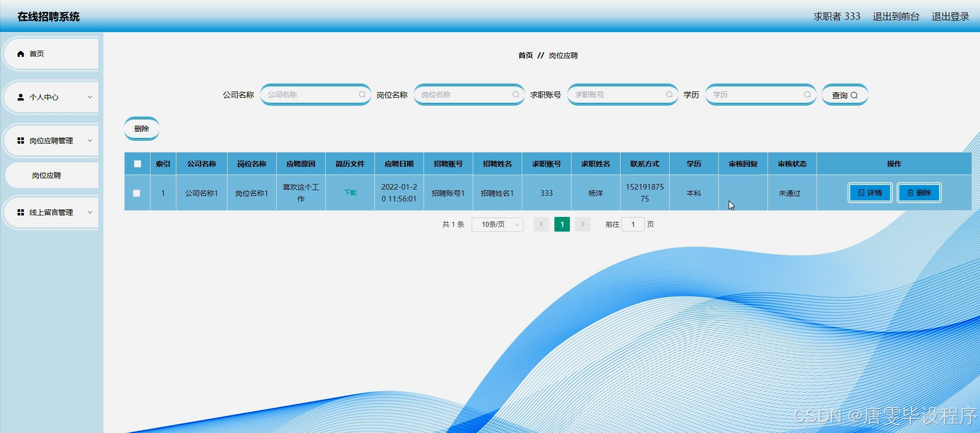This screenshot has width=980, height=433.
Task: Open 首页 in the sidebar menu
Action: [51, 54]
